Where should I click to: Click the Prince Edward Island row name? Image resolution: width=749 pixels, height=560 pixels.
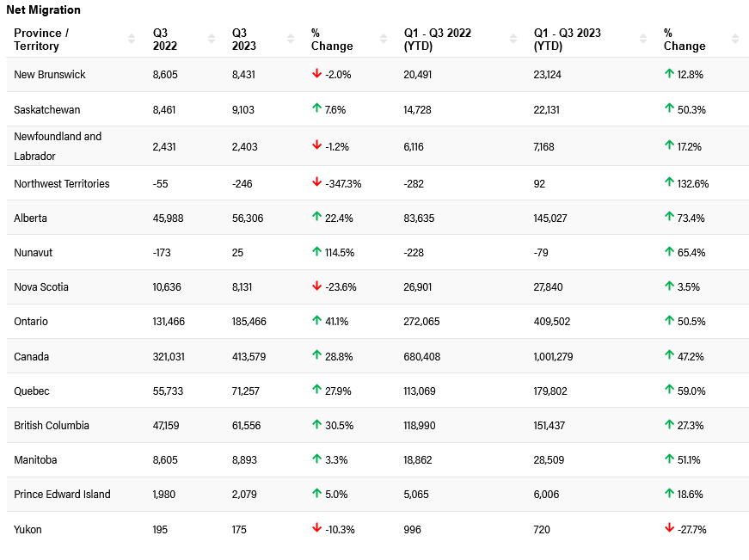tap(62, 495)
